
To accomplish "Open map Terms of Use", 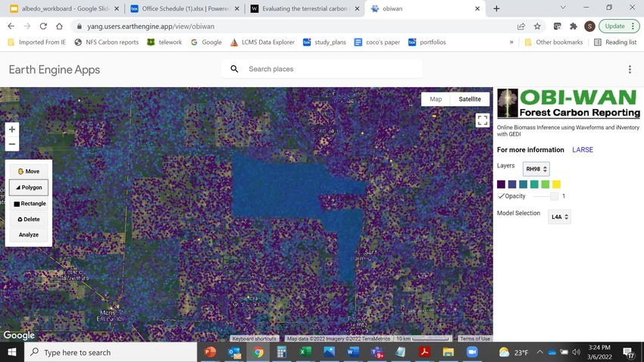I will tap(475, 339).
